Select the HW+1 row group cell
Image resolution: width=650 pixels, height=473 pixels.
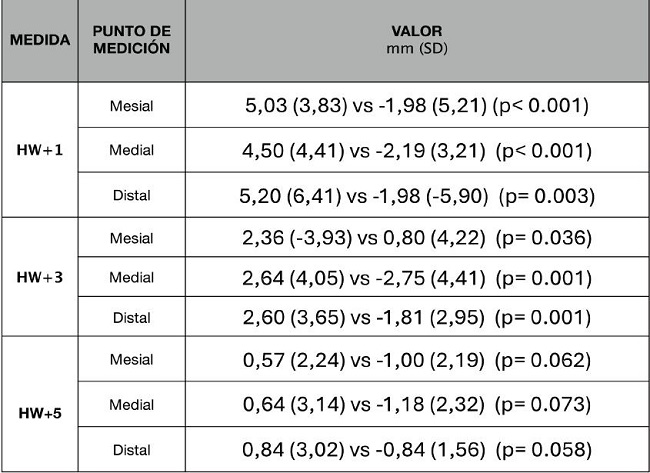click(41, 150)
